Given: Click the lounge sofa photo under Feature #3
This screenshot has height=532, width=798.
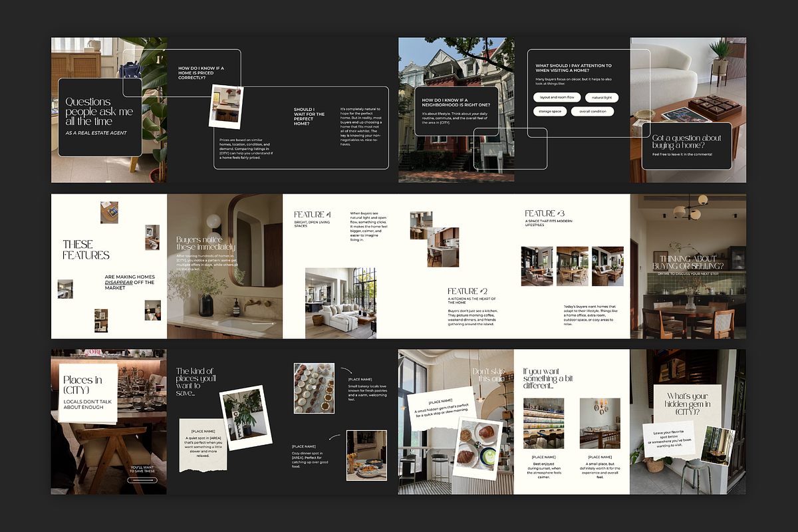Looking at the screenshot, I should point(607,266).
